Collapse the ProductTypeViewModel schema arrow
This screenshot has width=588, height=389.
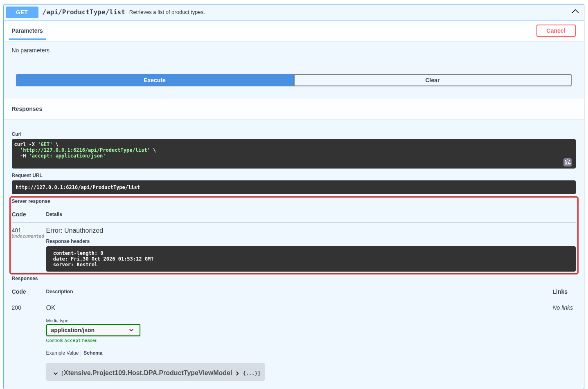[x=56, y=373]
